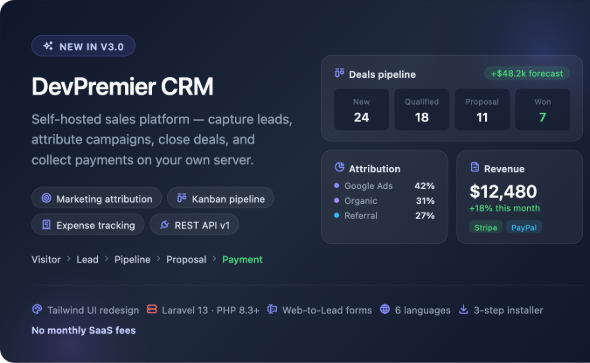
Task: Click the Organic 31% value
Action: (425, 201)
